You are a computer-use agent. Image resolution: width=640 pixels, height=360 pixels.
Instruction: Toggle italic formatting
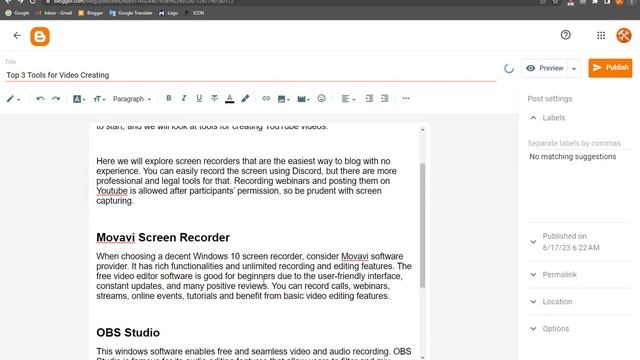(x=184, y=98)
